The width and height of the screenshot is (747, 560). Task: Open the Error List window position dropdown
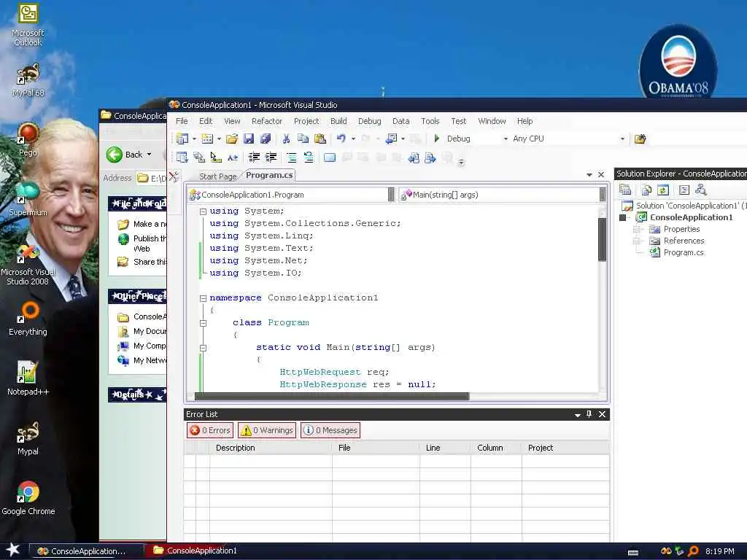578,415
